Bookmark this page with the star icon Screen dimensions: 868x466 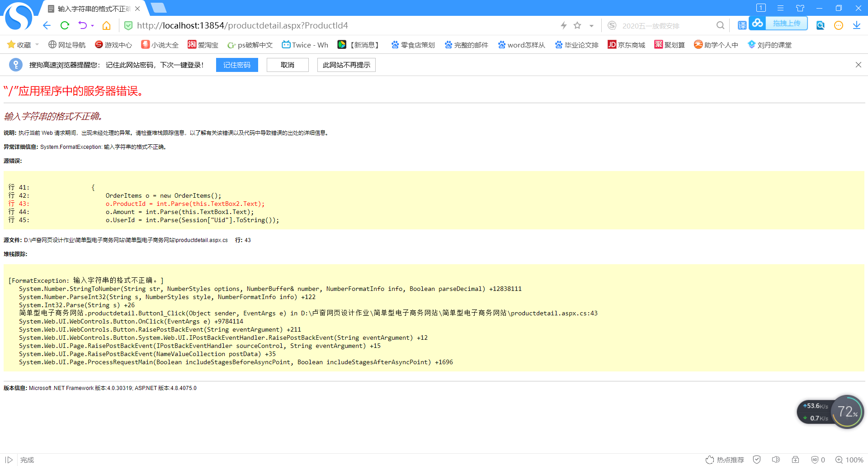577,25
